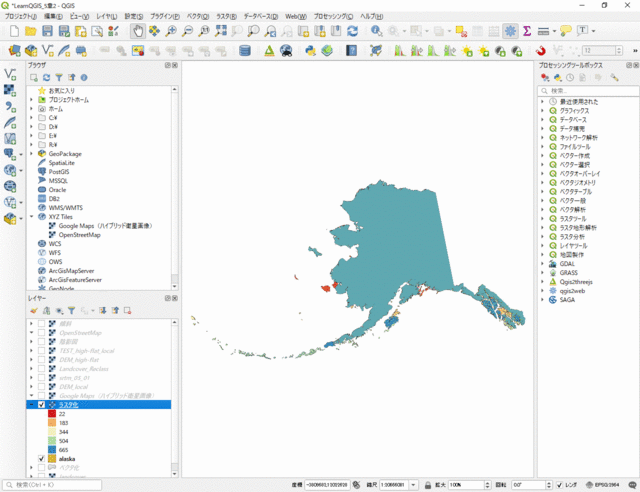Save project with floppy disk icon
Image resolution: width=640 pixels, height=492 pixels.
(x=47, y=31)
